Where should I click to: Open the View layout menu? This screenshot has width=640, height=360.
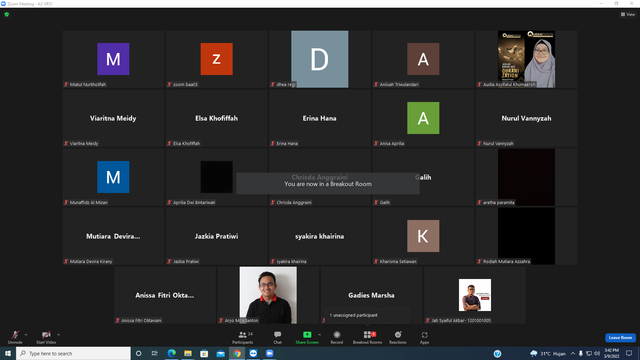click(628, 14)
